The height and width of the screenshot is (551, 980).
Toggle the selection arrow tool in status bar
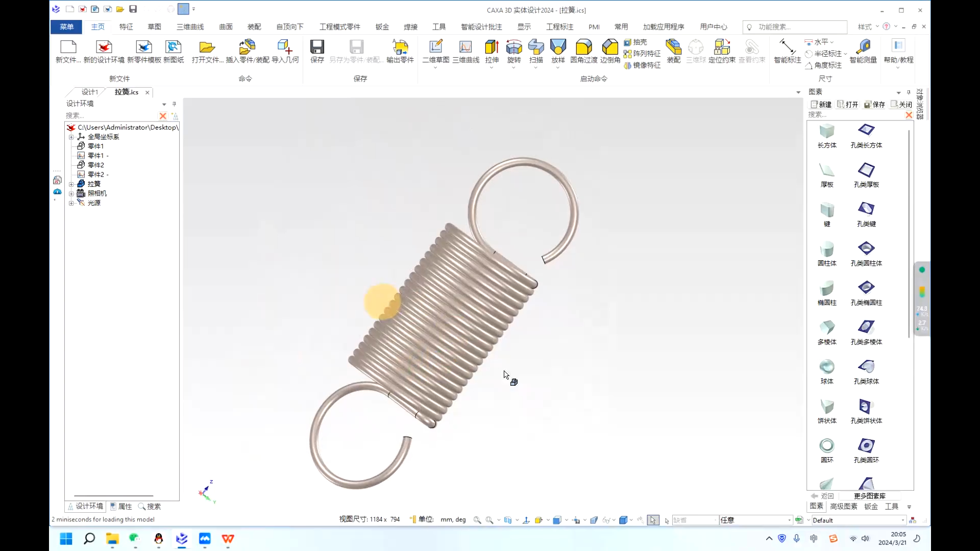pos(653,520)
